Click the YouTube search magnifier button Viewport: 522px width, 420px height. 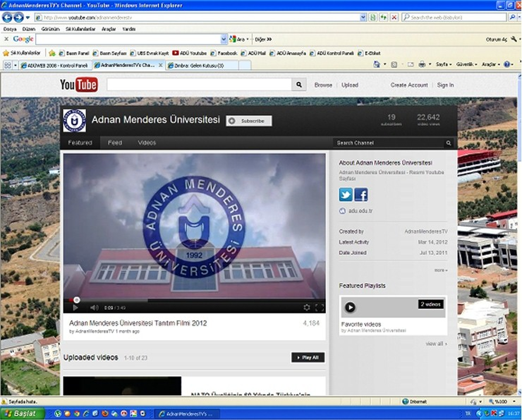coord(299,85)
